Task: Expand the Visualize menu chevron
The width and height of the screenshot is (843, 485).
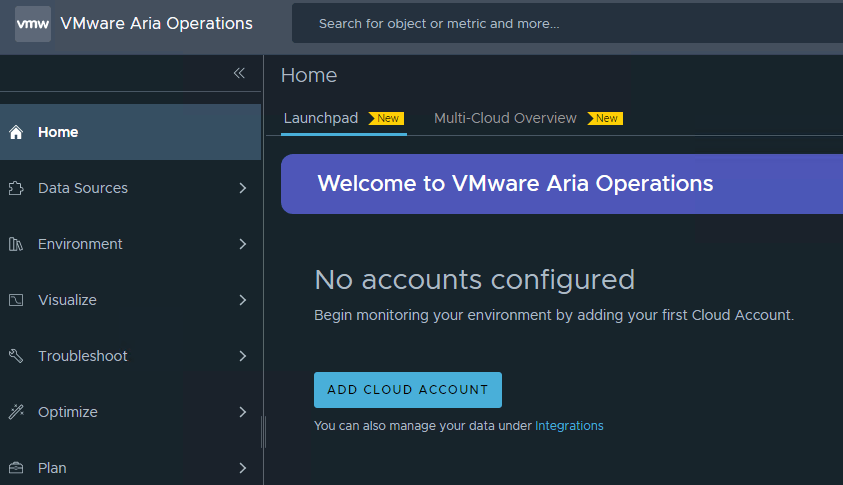Action: tap(242, 300)
